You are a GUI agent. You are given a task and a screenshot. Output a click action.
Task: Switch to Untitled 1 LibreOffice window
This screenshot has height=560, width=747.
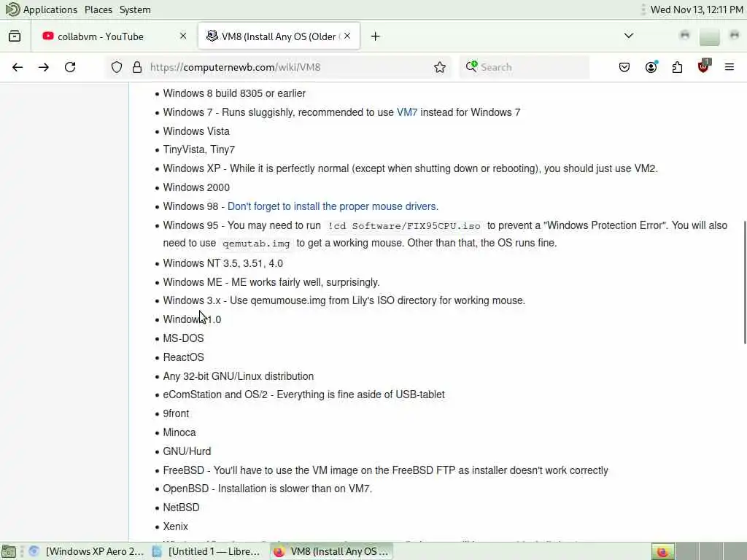(x=206, y=551)
